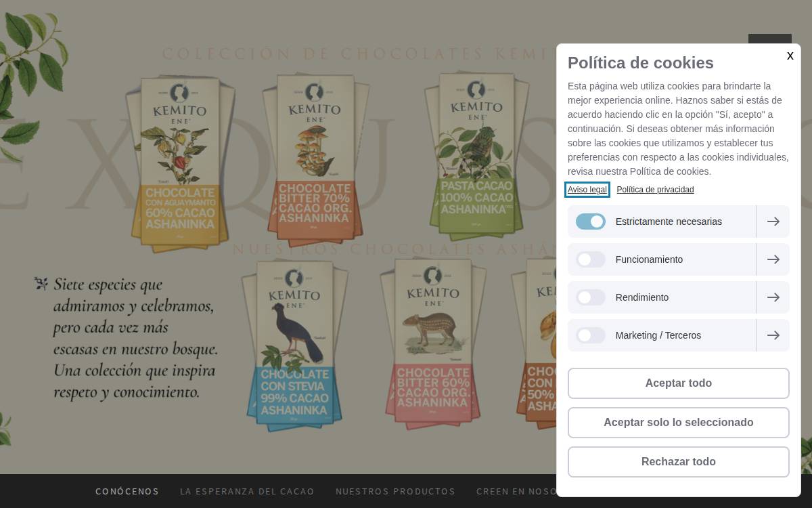
Task: Enable the Rendimiento cookies switch
Action: point(591,297)
